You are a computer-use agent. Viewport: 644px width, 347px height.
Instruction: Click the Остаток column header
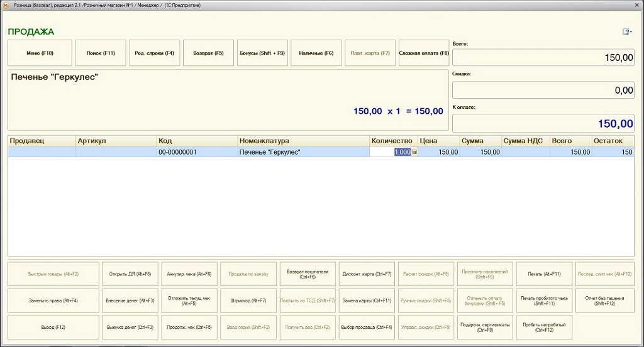point(613,141)
